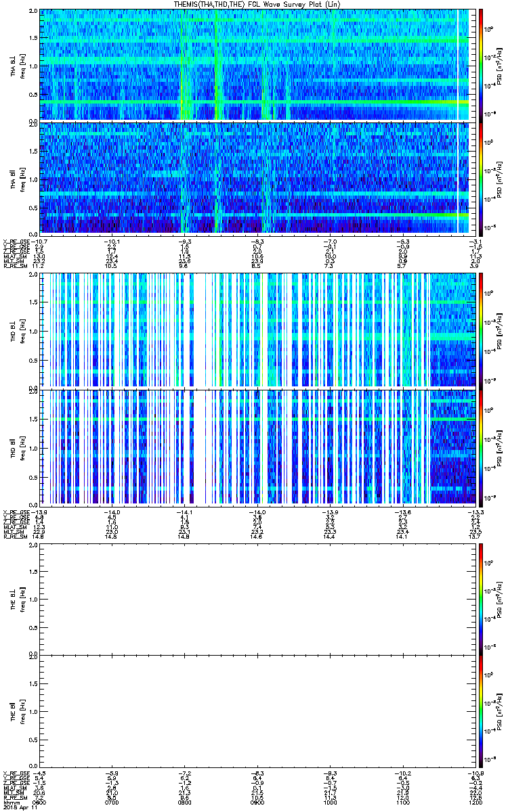Click the PSD color bar beside the upper THD panel
This screenshot has width=508, height=812.
pyautogui.click(x=480, y=330)
